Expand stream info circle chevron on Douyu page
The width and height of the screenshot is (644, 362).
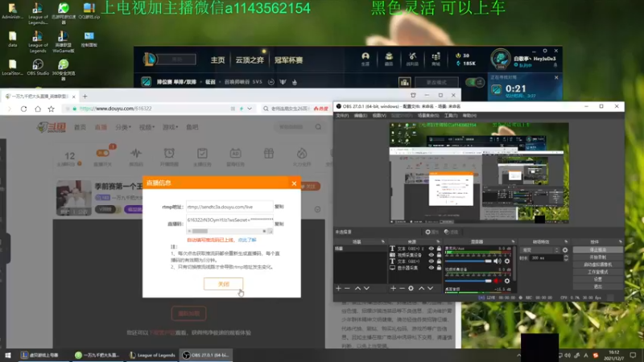(317, 209)
